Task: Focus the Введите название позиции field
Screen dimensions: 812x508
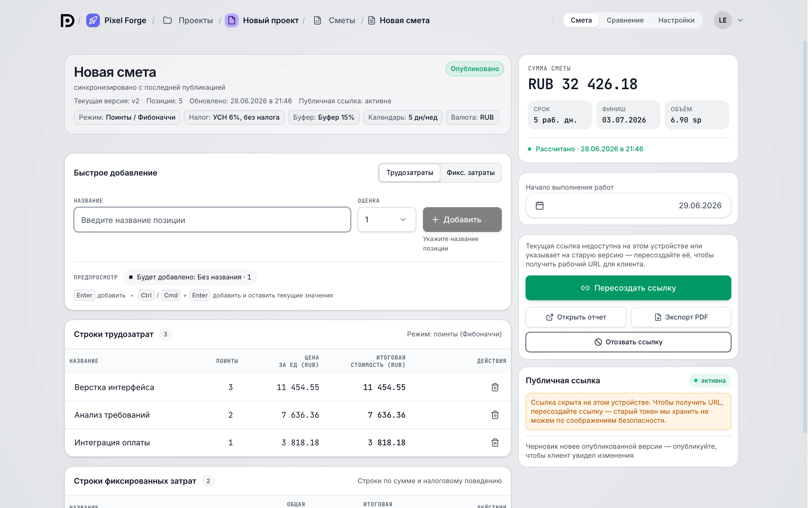Action: (212, 220)
